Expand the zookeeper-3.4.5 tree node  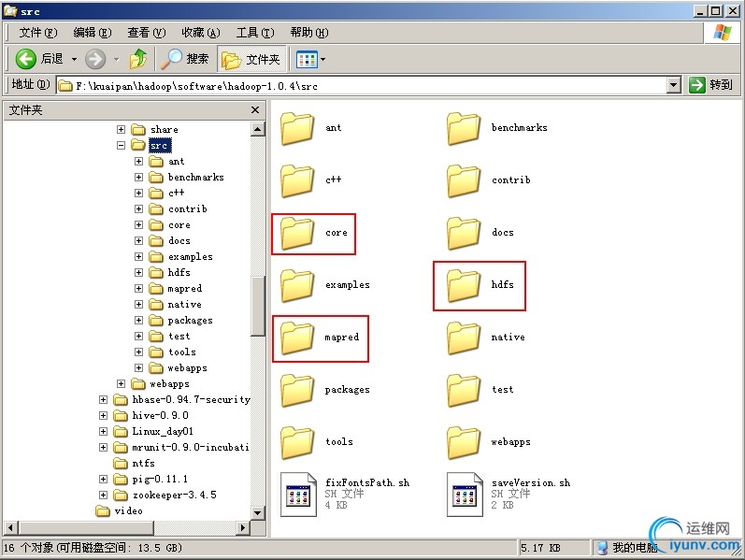[103, 495]
